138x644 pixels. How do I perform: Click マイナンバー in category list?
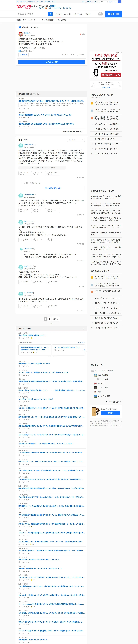tap(105, 379)
